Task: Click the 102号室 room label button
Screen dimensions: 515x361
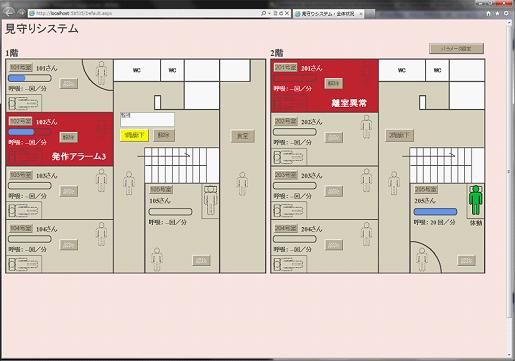Action: (x=21, y=121)
